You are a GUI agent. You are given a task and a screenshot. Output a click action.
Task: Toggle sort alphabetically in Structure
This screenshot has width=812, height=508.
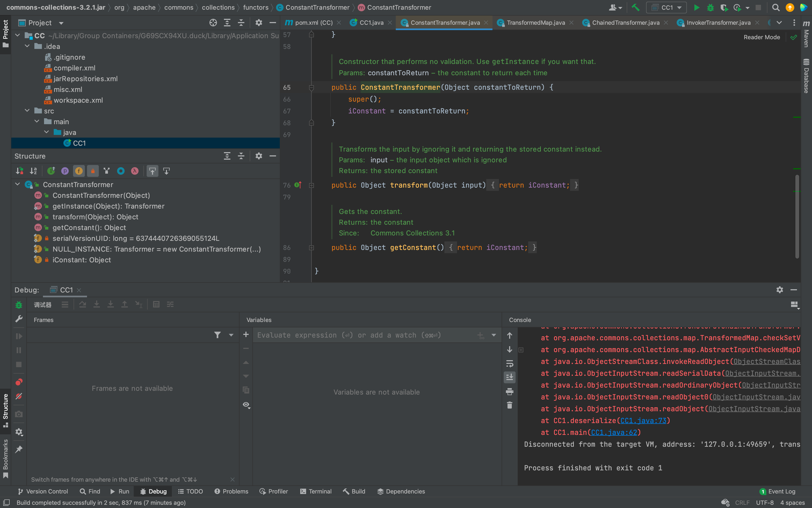[33, 171]
